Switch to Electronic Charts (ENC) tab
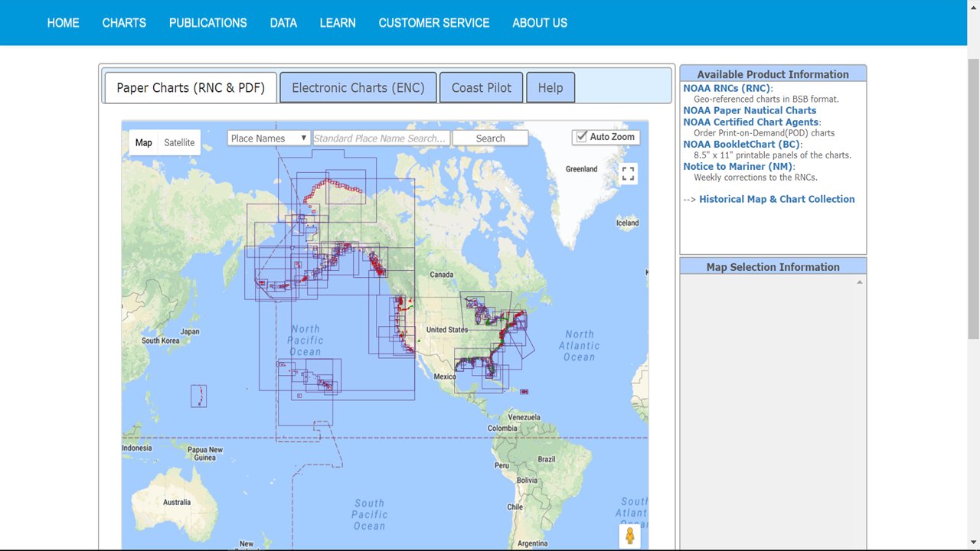Image resolution: width=980 pixels, height=551 pixels. (x=358, y=87)
